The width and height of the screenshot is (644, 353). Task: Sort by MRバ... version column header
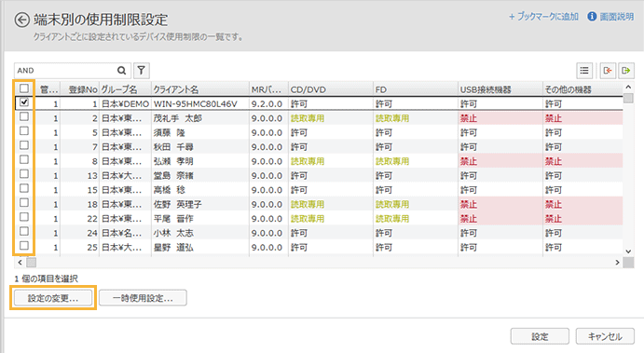(x=268, y=89)
